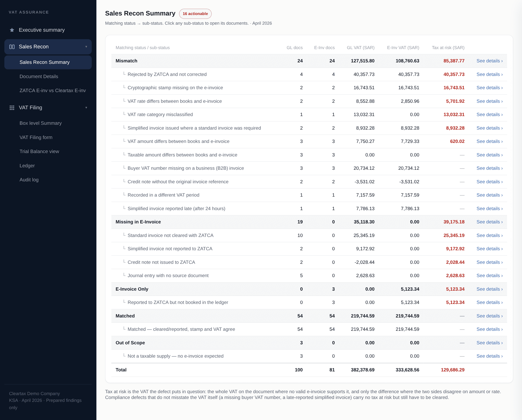Open sub-status VAT amount differs between books
This screenshot has width=522, height=420.
[x=178, y=141]
